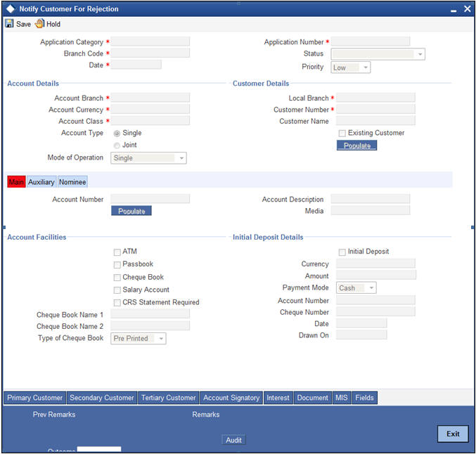Check the Cheque Book option
This screenshot has height=454, width=476.
click(117, 278)
